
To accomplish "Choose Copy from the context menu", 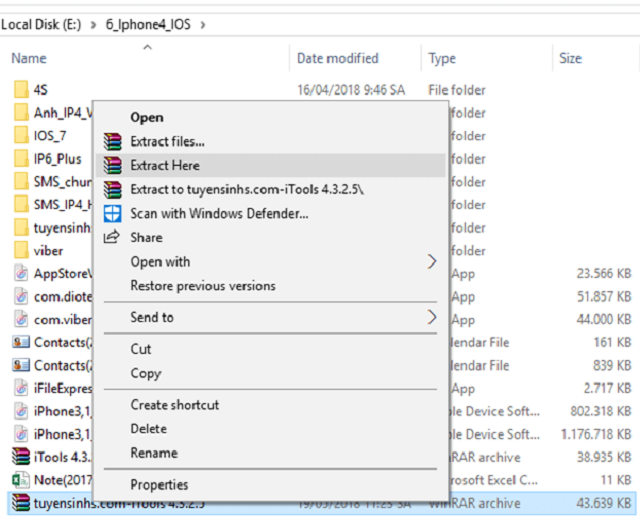I will (x=270, y=373).
